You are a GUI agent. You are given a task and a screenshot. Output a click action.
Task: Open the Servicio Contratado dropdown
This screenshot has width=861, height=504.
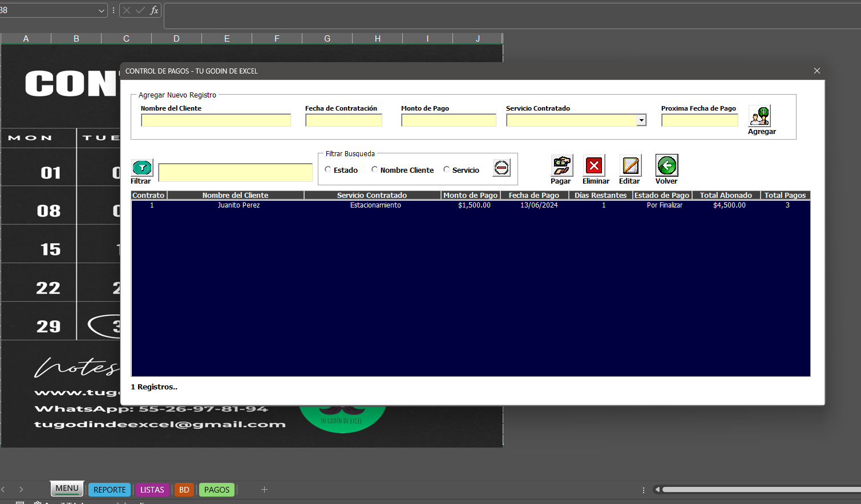[x=641, y=120]
